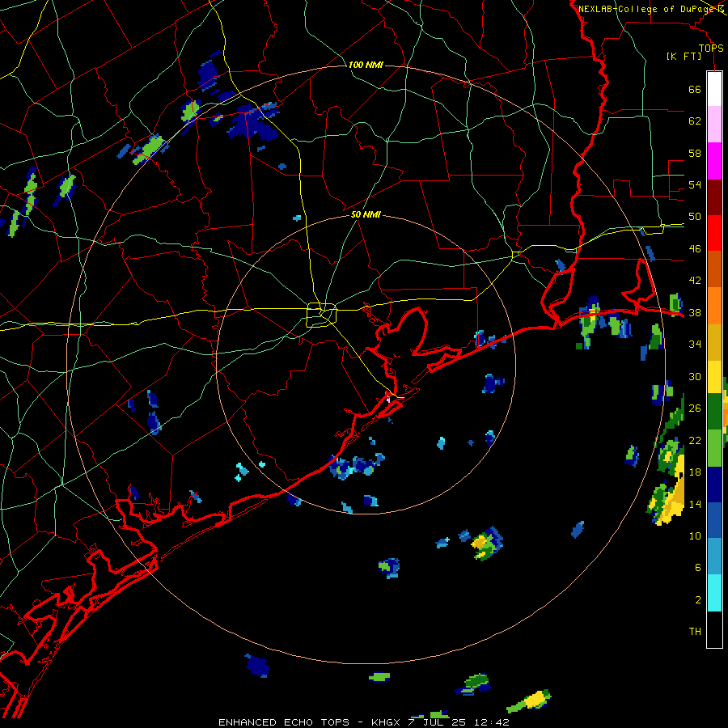728x728 pixels.
Task: Click the 2 value on the tops scale
Action: pos(698,600)
